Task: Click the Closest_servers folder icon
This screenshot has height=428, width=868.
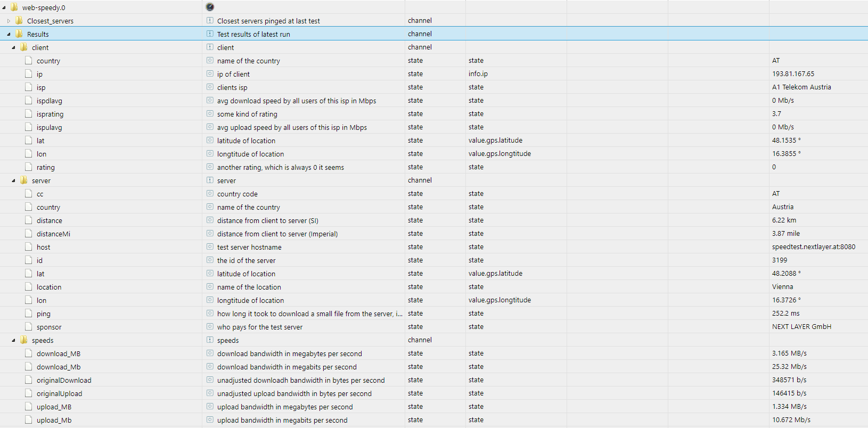Action: click(19, 20)
